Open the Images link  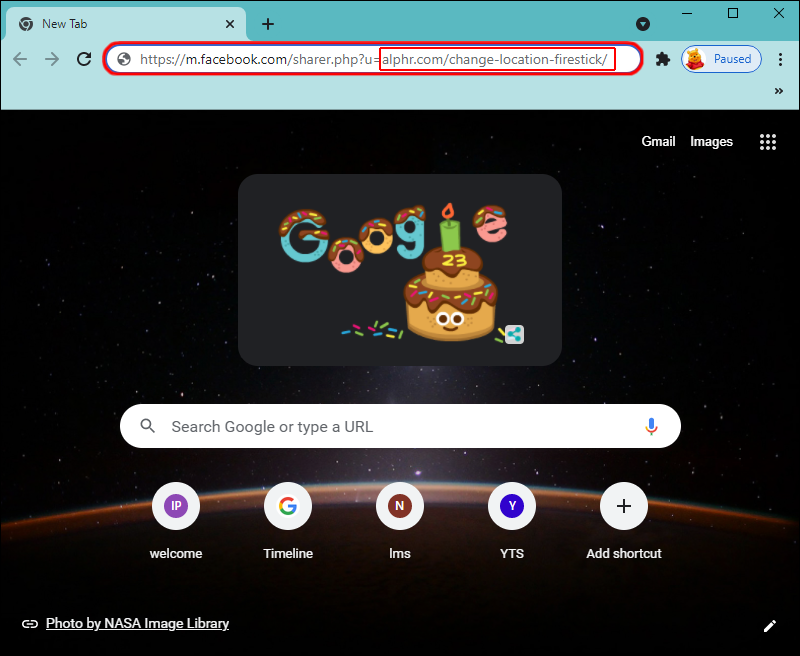click(711, 141)
